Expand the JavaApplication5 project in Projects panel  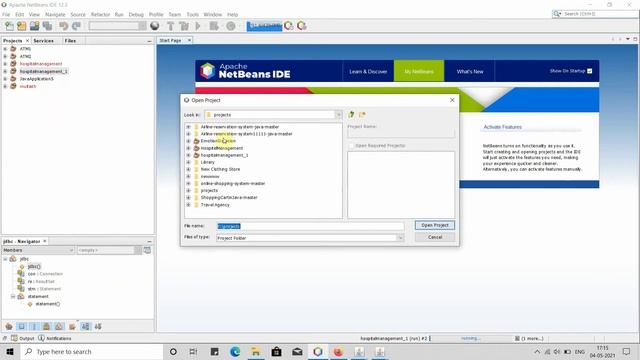[x=5, y=79]
